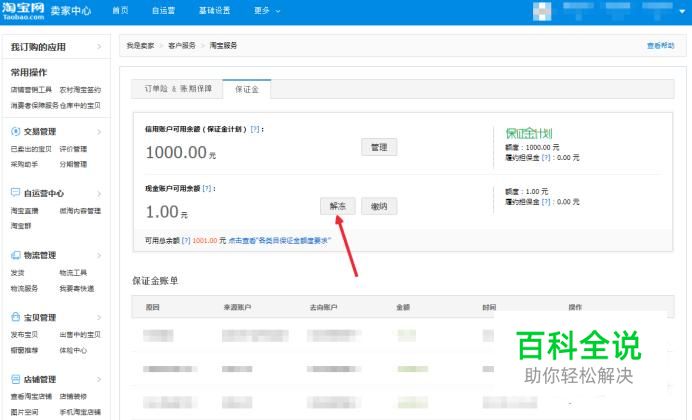The height and width of the screenshot is (420, 692).
Task: Click 我是卖家 breadcrumb
Action: click(140, 45)
